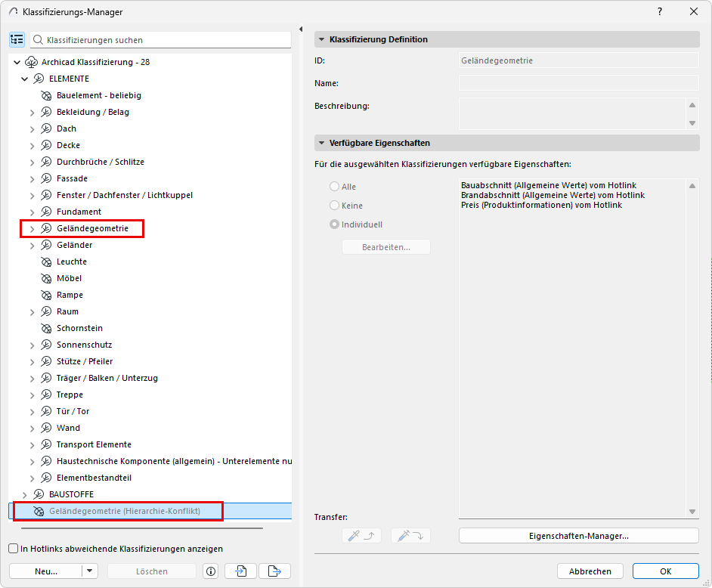712x588 pixels.
Task: Click the Name input field
Action: pyautogui.click(x=578, y=83)
